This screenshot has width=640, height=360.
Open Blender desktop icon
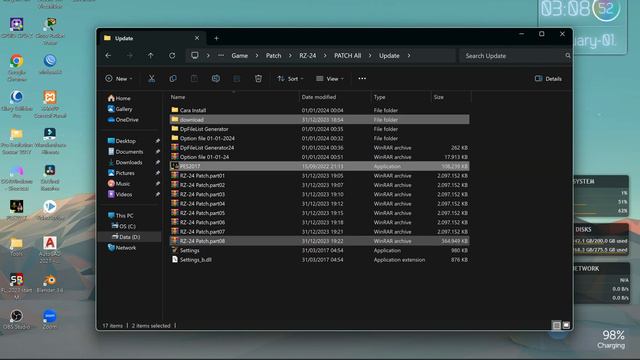point(50,283)
